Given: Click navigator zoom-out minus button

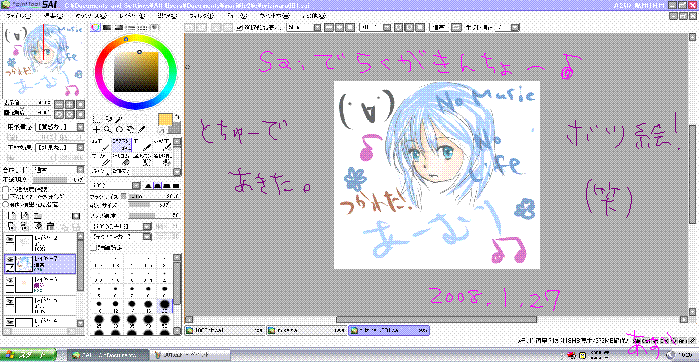Looking at the screenshot, I should pos(59,104).
